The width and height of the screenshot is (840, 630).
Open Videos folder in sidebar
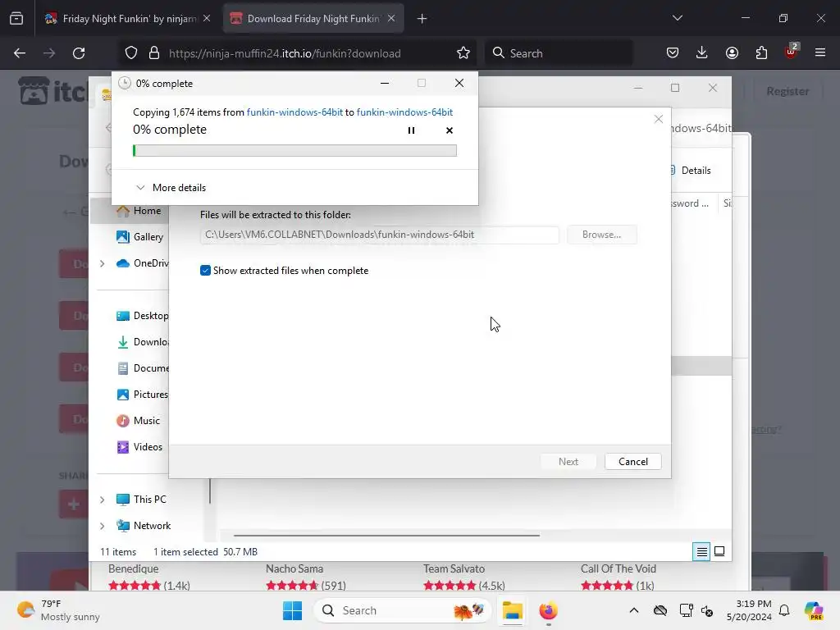pyautogui.click(x=139, y=447)
